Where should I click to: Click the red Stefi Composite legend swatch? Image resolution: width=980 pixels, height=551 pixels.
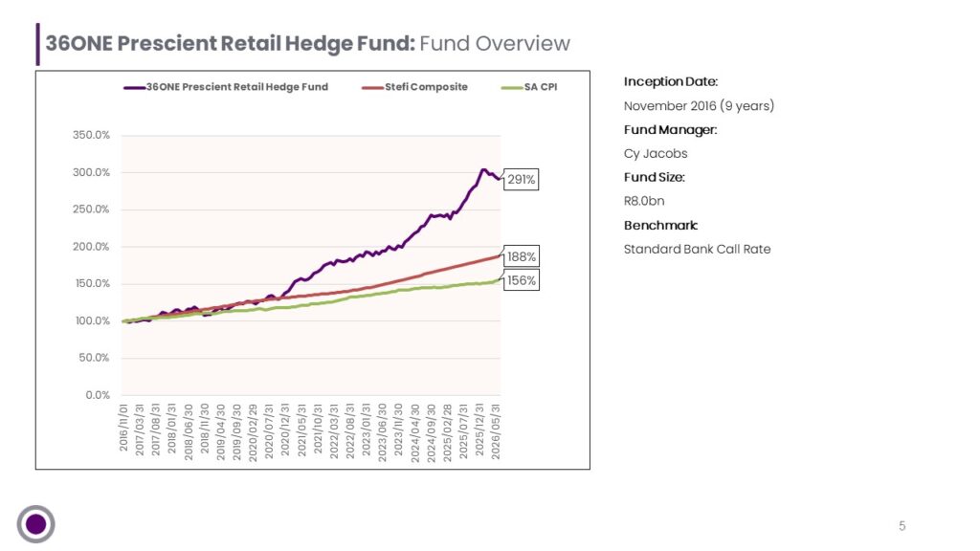click(372, 87)
